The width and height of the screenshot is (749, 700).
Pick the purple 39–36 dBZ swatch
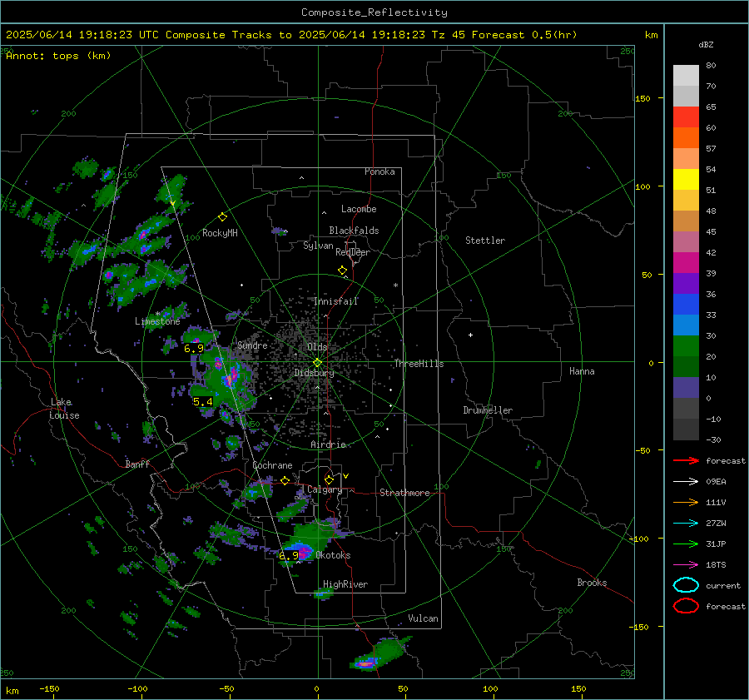(686, 283)
